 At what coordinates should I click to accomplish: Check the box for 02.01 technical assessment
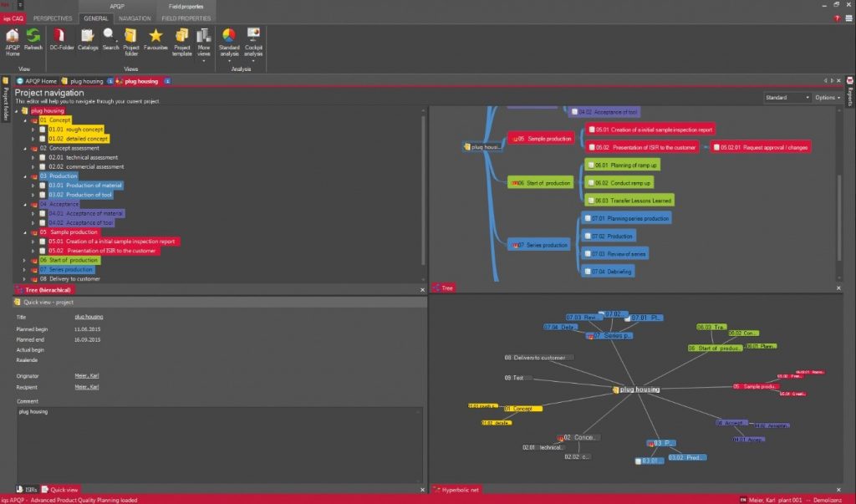[x=42, y=157]
